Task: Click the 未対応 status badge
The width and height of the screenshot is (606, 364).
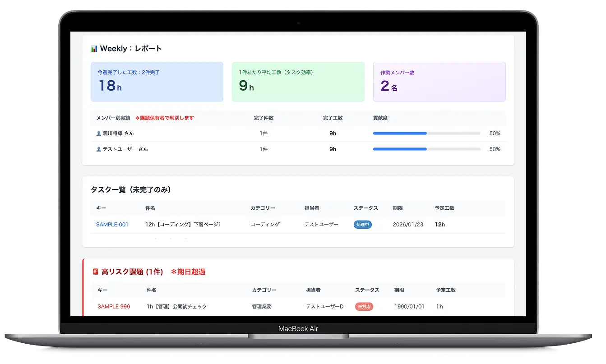Action: coord(364,307)
